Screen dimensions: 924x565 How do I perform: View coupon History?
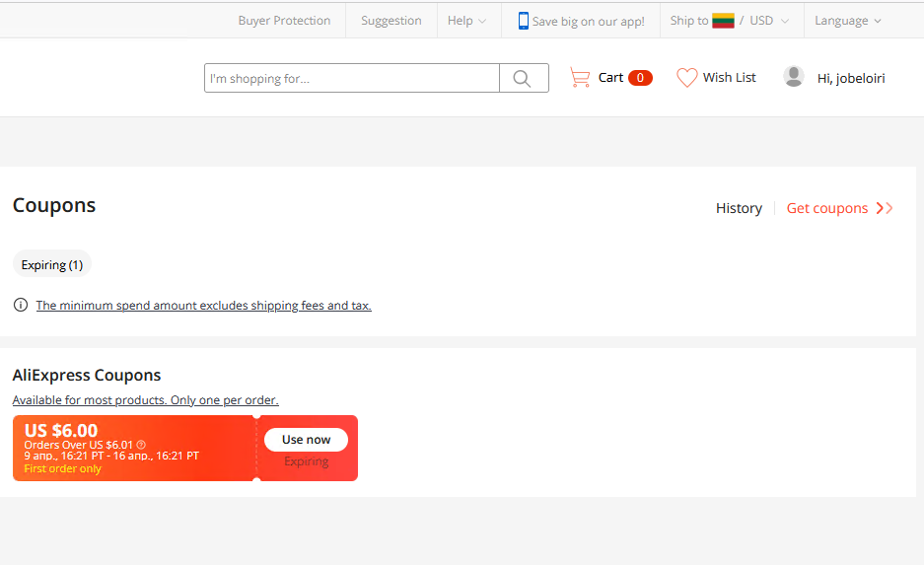tap(739, 208)
